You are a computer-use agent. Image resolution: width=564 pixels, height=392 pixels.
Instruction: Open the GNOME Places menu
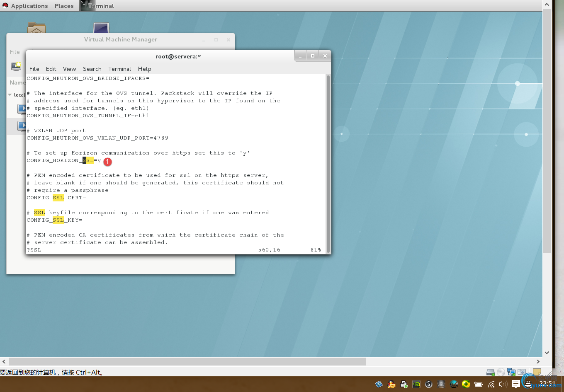pyautogui.click(x=64, y=6)
